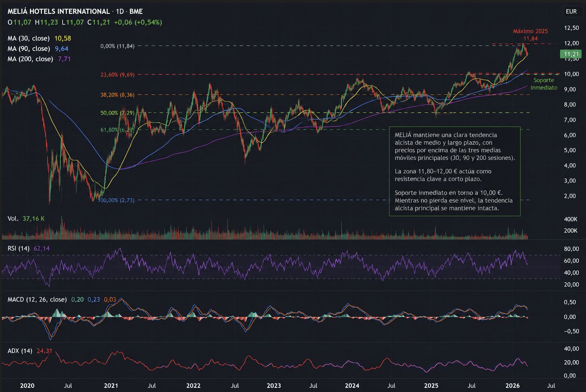
Task: Click the 2023 label on time axis
Action: [x=274, y=386]
